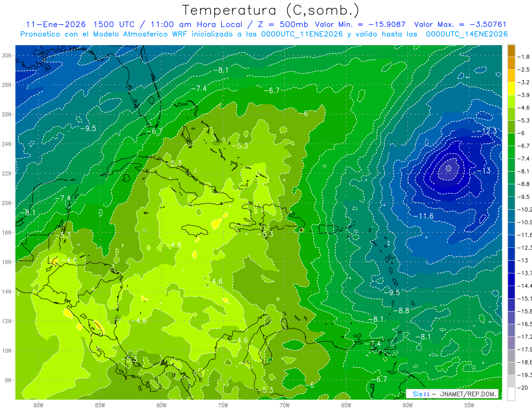Click the "20N" latitude axis label

[x=8, y=203]
